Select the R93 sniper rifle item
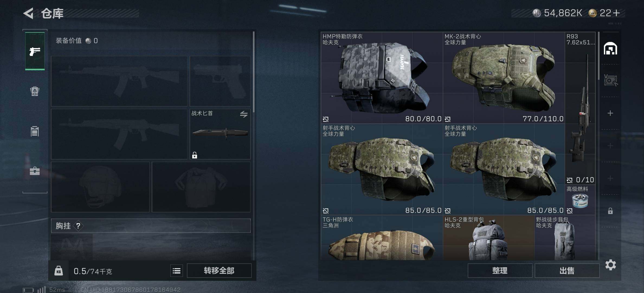This screenshot has width=644, height=293. click(x=580, y=108)
